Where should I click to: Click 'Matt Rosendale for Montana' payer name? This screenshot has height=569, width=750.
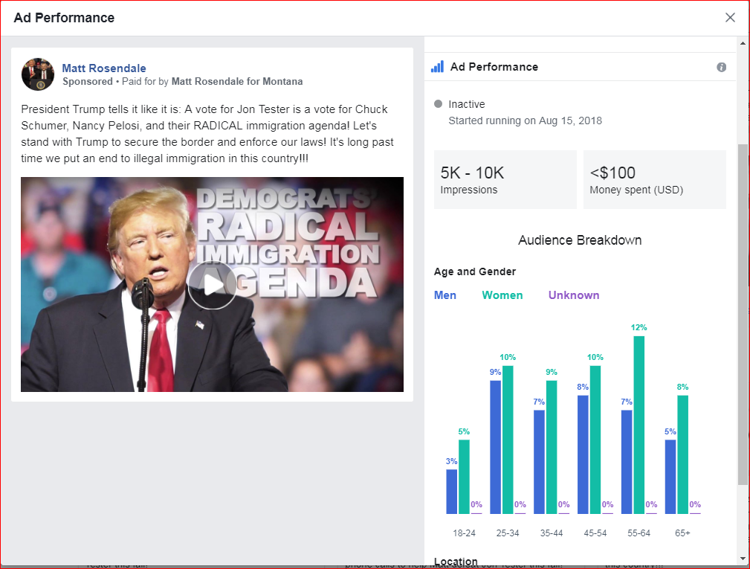pyautogui.click(x=237, y=81)
